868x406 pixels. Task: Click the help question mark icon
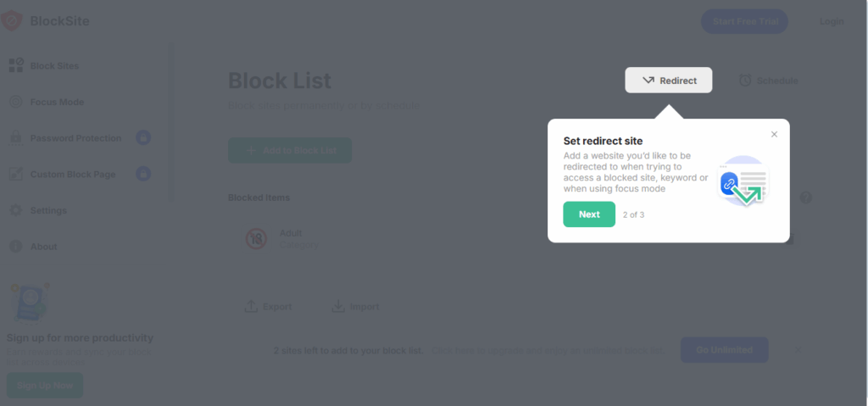pyautogui.click(x=806, y=197)
